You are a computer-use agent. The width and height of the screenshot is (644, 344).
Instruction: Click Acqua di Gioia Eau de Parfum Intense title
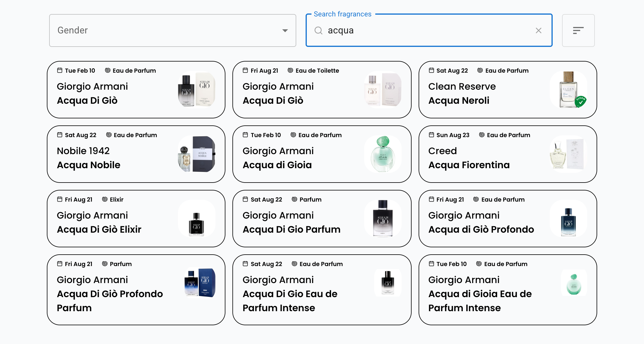(x=480, y=301)
